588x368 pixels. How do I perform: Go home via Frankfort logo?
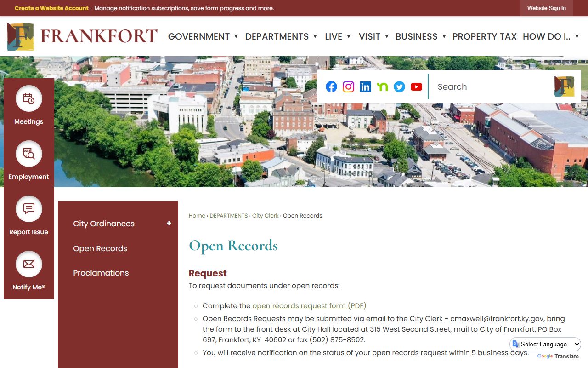pyautogui.click(x=82, y=36)
